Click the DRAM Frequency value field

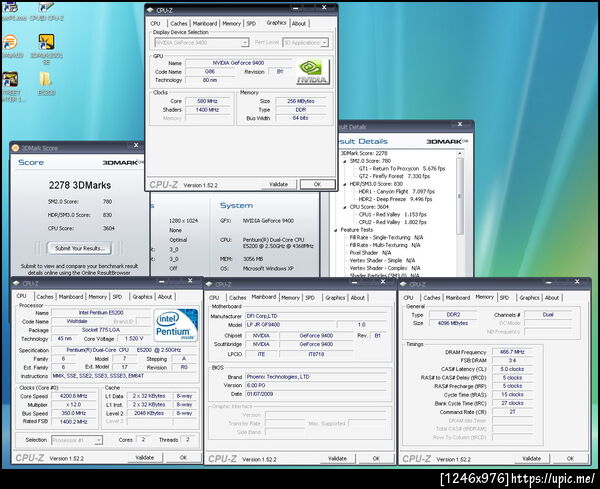[x=512, y=352]
